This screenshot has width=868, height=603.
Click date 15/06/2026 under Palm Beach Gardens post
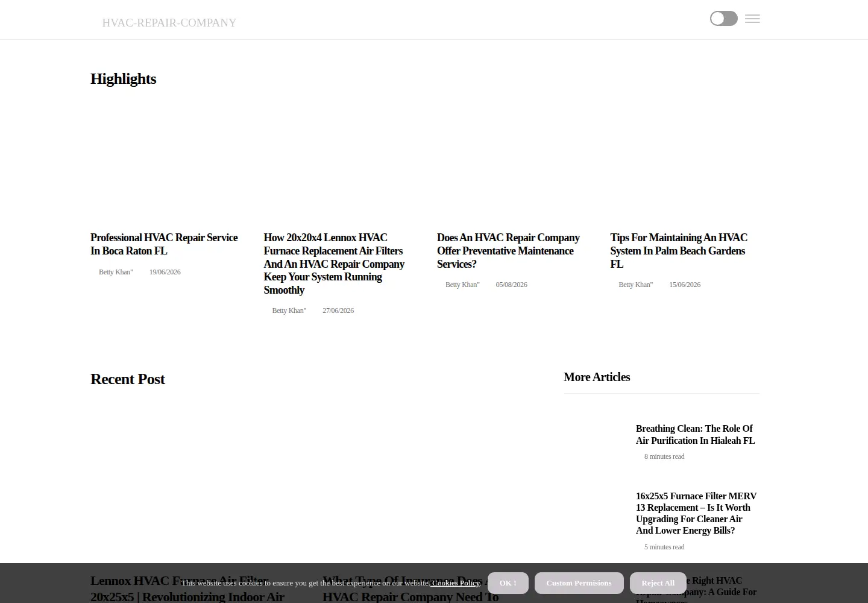click(x=684, y=285)
